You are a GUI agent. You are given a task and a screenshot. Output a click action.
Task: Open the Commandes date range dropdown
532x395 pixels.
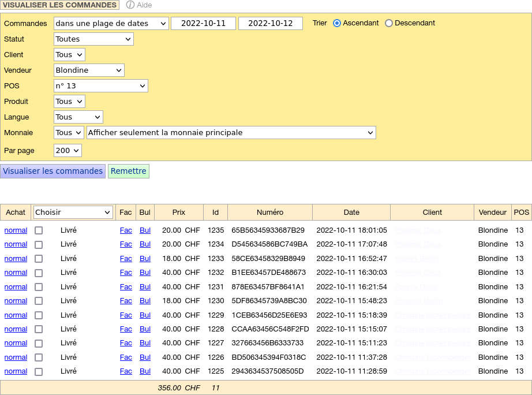point(111,24)
